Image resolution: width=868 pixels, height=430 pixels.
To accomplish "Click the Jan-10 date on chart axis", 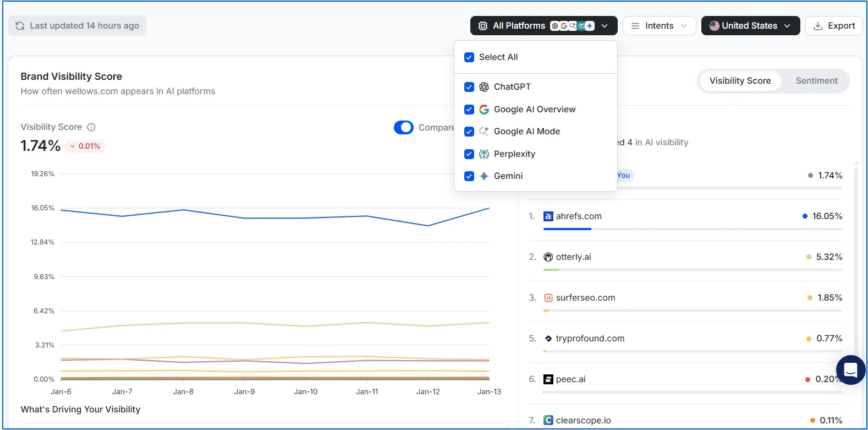I will [x=306, y=392].
